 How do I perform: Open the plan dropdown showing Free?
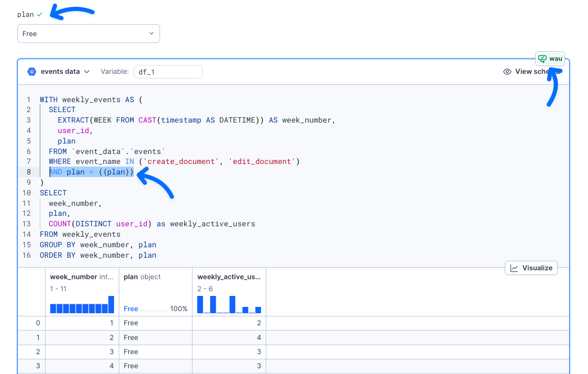point(88,34)
